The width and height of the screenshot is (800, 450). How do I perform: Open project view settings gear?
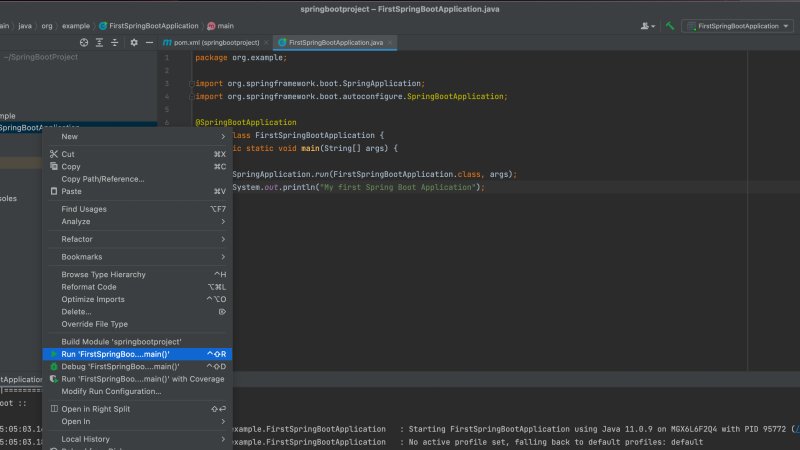tap(134, 42)
